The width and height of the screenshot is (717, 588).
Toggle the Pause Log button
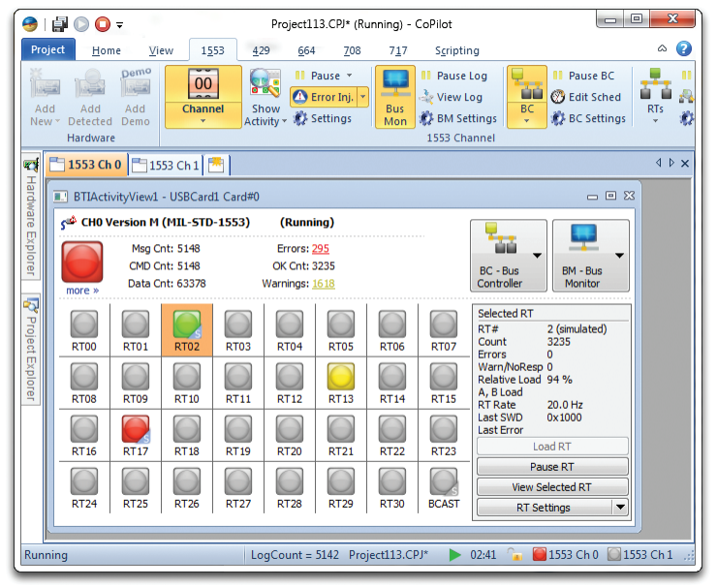click(x=427, y=76)
